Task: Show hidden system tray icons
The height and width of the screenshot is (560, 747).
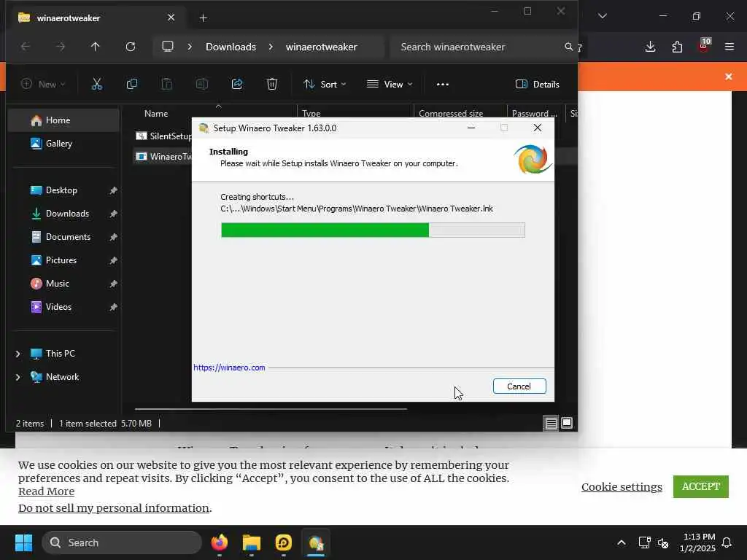Action: pyautogui.click(x=622, y=542)
